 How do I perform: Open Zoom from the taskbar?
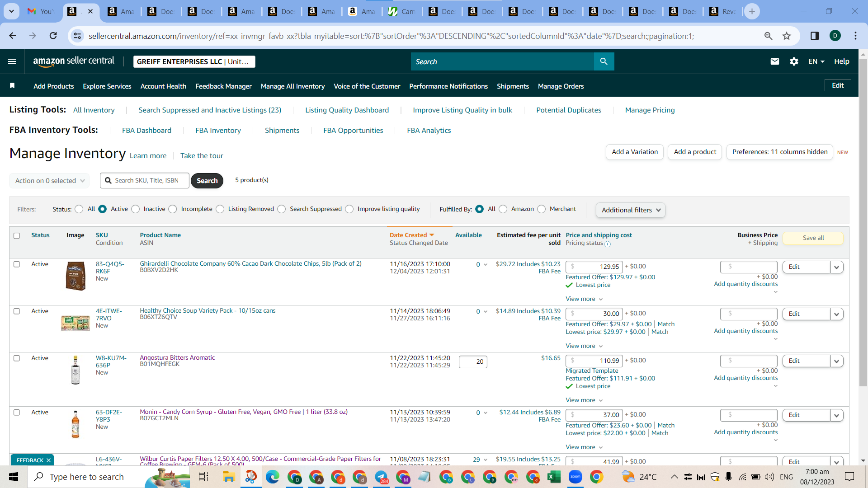575,477
